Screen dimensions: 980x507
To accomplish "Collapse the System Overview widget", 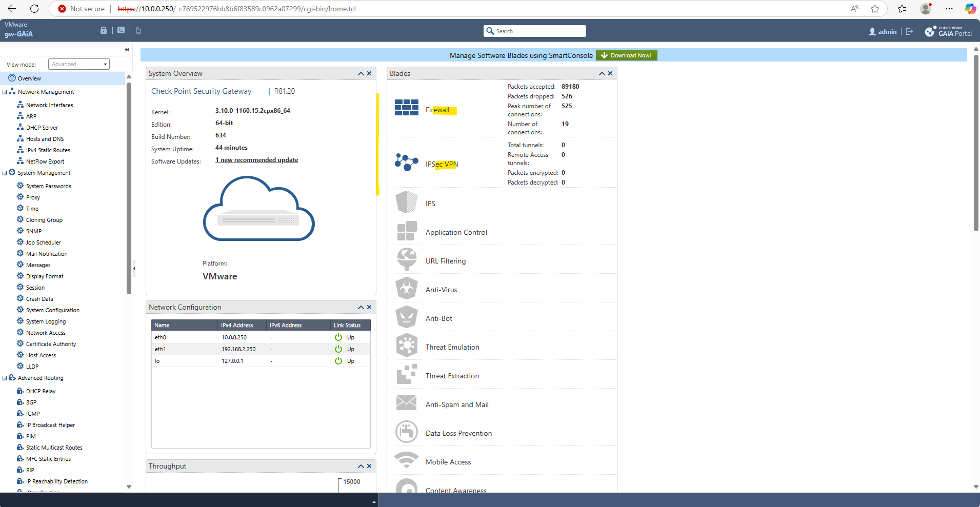I will [361, 74].
